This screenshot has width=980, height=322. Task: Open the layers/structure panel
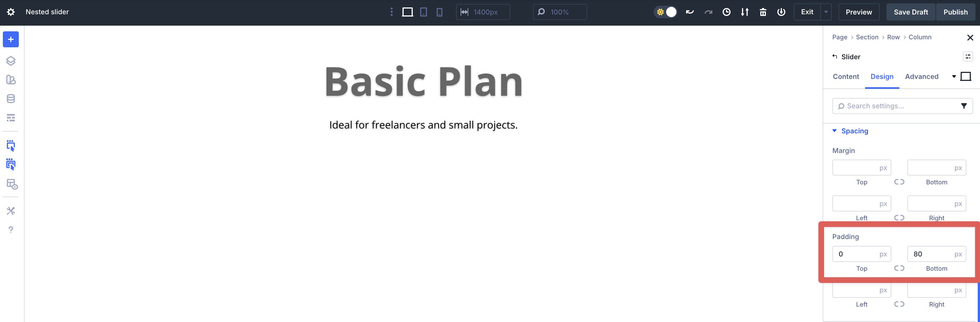pos(10,60)
